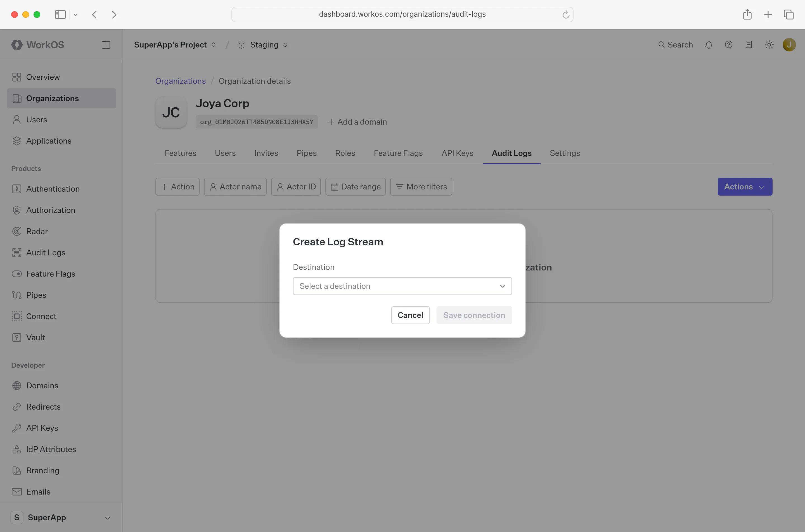Go back in Safari
This screenshot has height=532, width=805.
pos(95,15)
